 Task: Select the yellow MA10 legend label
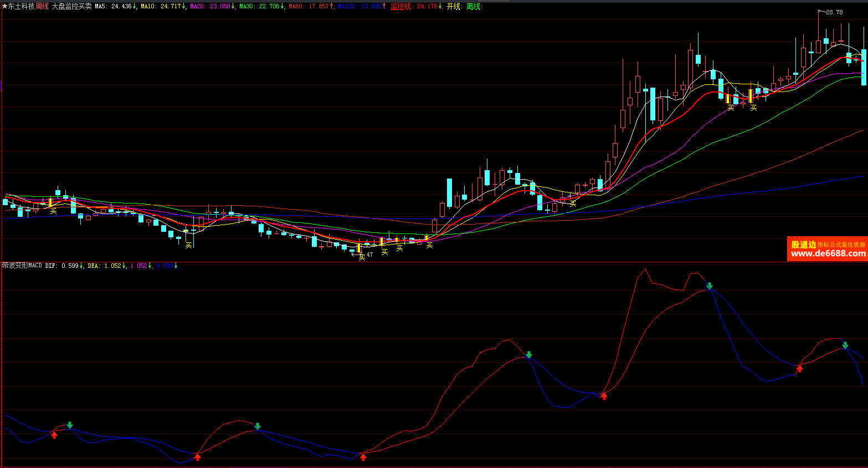pos(161,7)
